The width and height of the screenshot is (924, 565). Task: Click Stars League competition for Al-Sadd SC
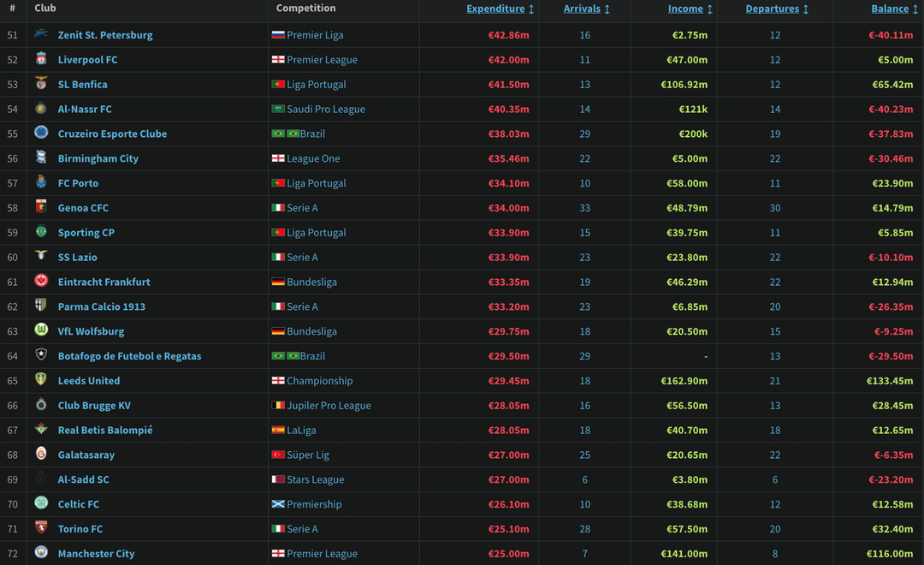pos(315,480)
